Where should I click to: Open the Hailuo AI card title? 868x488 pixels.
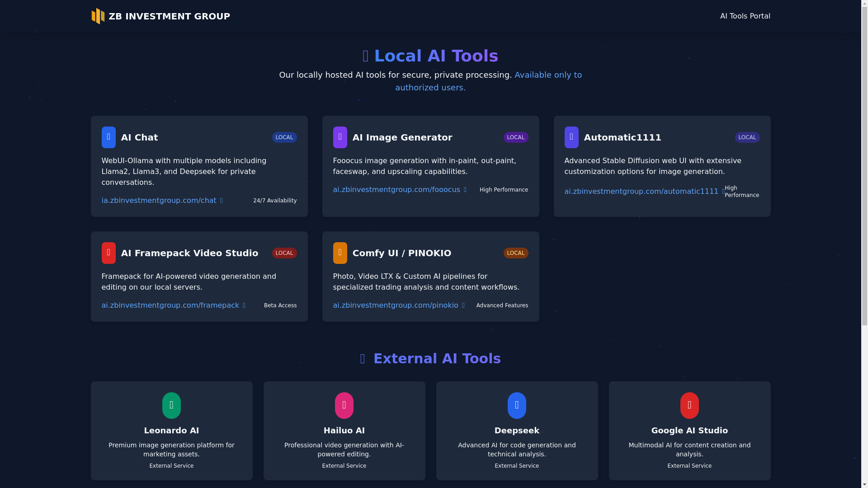tap(344, 431)
